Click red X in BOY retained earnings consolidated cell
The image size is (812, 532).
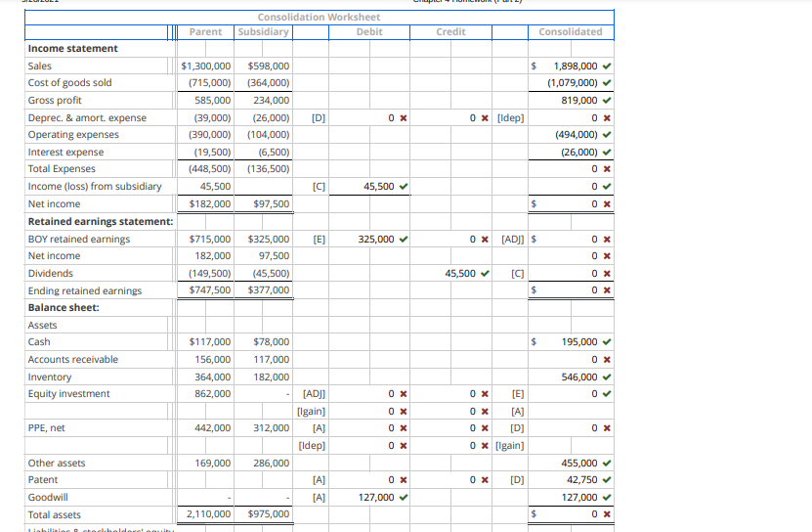[x=607, y=240]
